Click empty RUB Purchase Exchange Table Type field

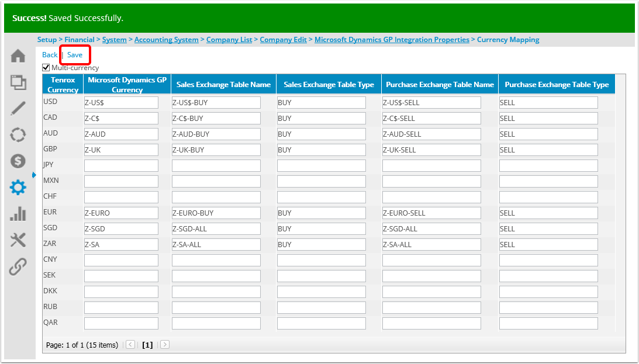[x=548, y=307]
